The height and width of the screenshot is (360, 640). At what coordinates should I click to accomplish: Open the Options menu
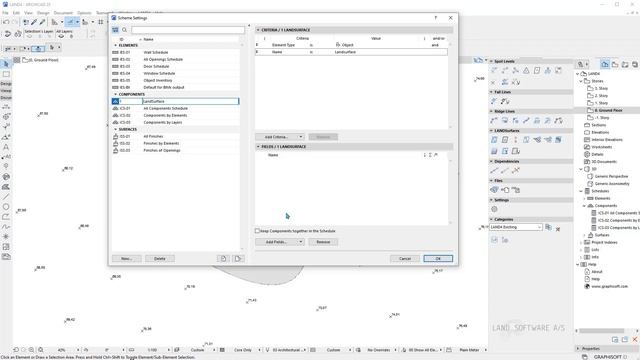[x=84, y=13]
